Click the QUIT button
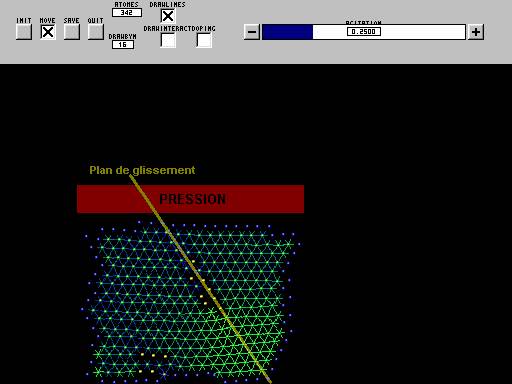This screenshot has height=384, width=512. (x=96, y=32)
